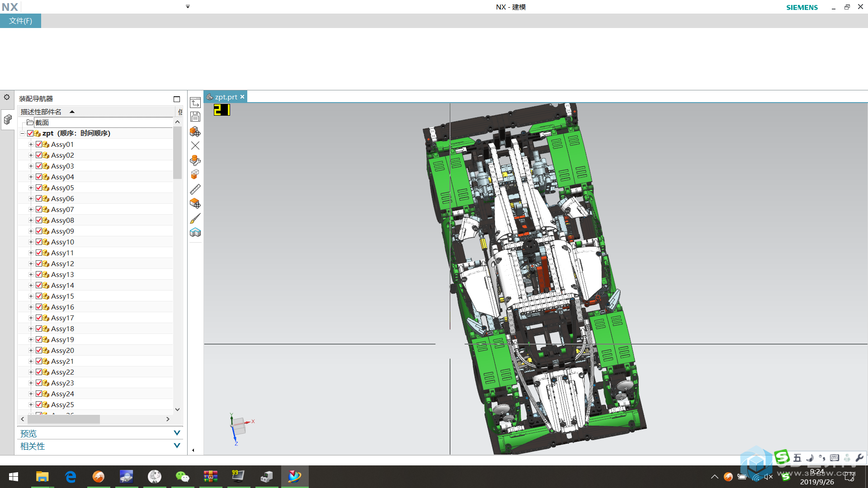Viewport: 868px width, 488px height.
Task: Click the navigator vertical scrollbar up arrow
Action: point(177,122)
